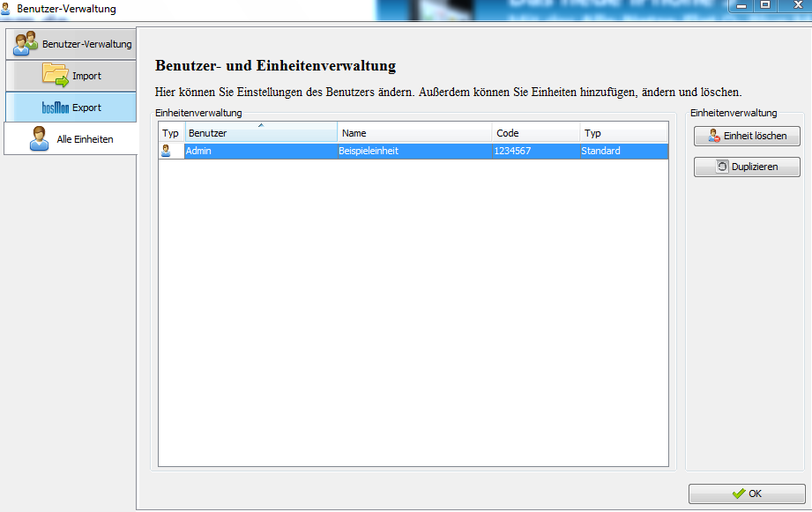Viewport: 812px width, 512px height.
Task: Click the Import folder icon
Action: (x=56, y=76)
